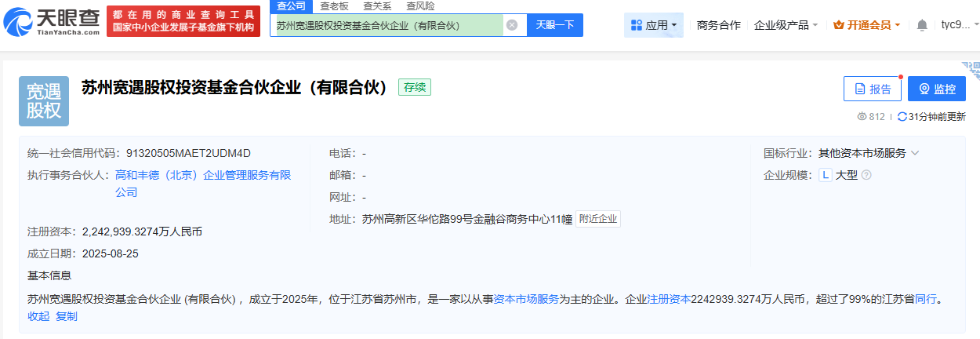Open 高和丰德（北京）企业管理服务有限公司 link
The width and height of the screenshot is (980, 339).
[203, 176]
